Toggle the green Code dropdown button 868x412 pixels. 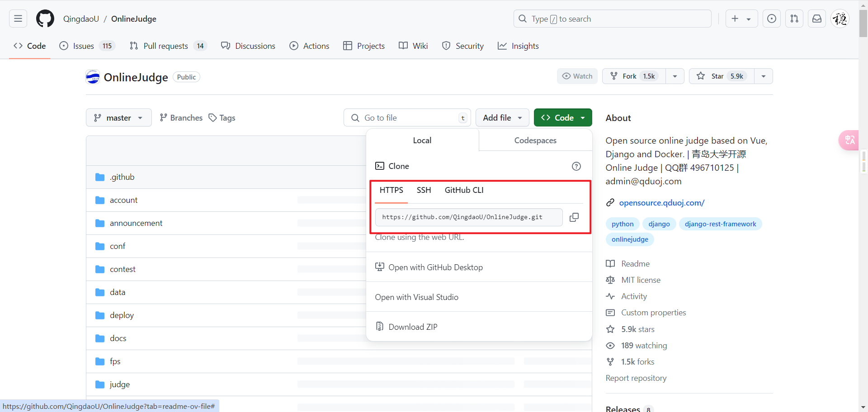tap(563, 117)
